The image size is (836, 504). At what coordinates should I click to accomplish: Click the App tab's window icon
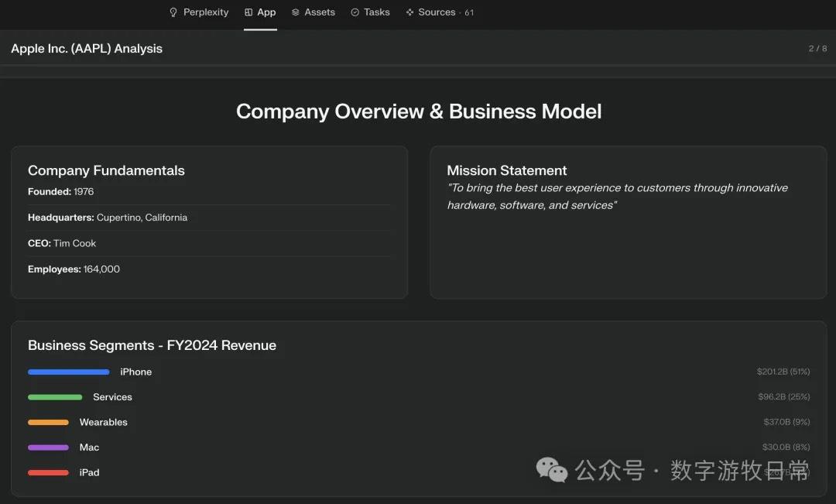[248, 12]
